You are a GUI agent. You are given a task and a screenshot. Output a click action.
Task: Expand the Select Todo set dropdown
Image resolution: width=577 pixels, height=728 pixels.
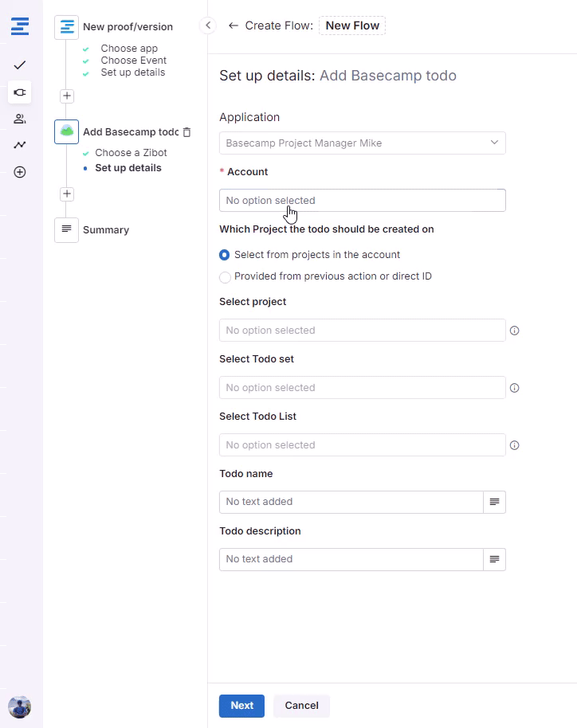point(362,388)
